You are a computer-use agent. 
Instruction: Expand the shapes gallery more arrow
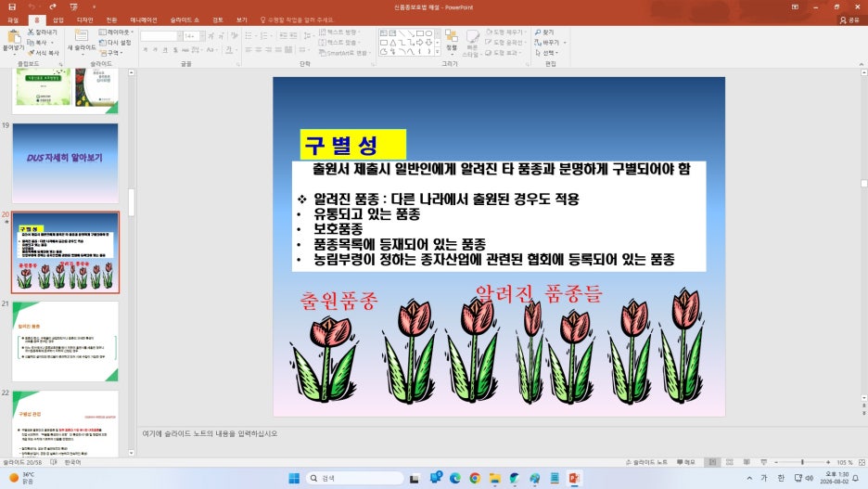pyautogui.click(x=438, y=51)
